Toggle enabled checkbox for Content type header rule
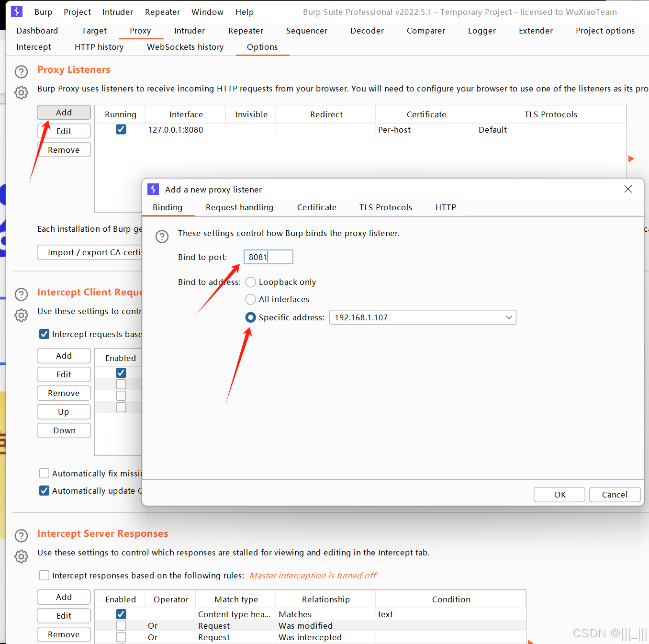 click(x=121, y=614)
